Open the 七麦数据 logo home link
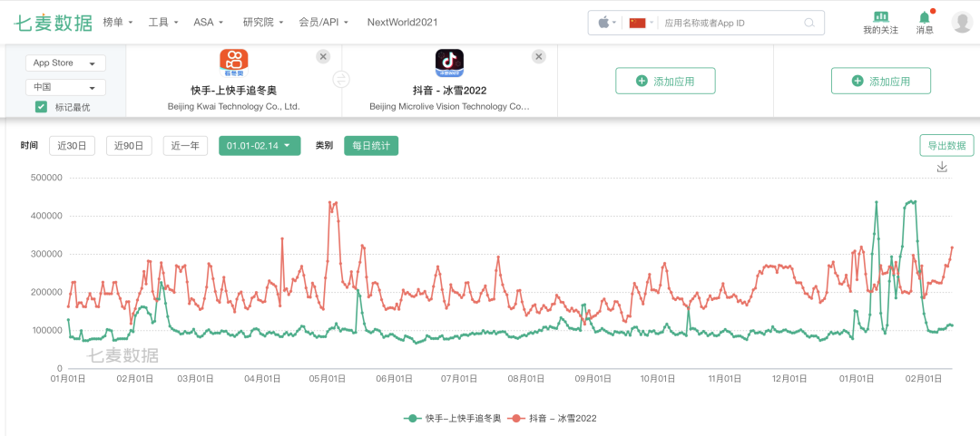This screenshot has width=980, height=436. [54, 23]
